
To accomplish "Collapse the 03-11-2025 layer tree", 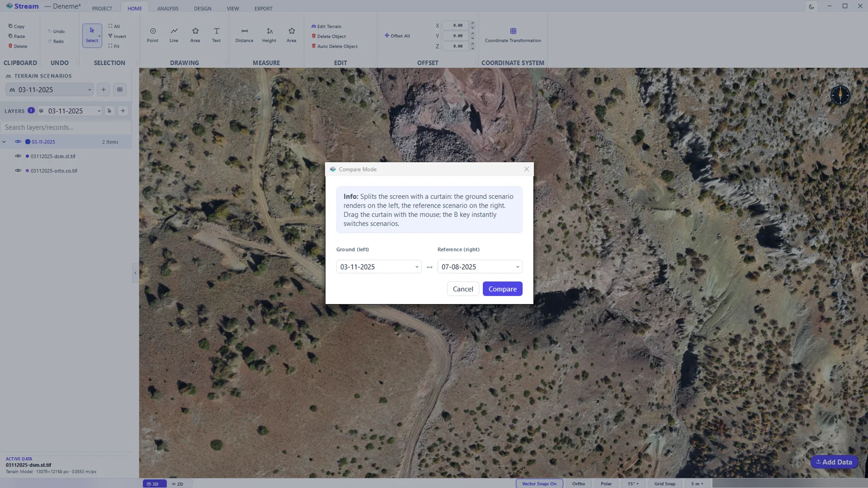I will pyautogui.click(x=4, y=142).
